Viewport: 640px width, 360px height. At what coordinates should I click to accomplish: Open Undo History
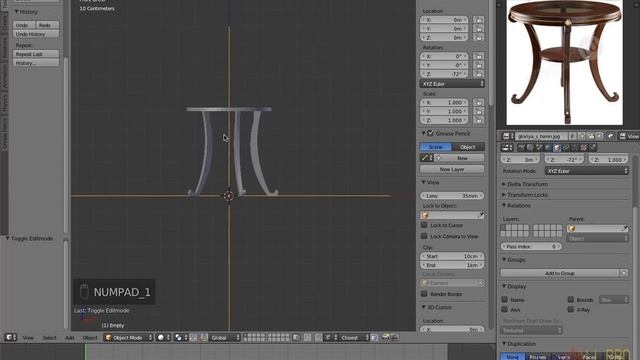(x=36, y=34)
